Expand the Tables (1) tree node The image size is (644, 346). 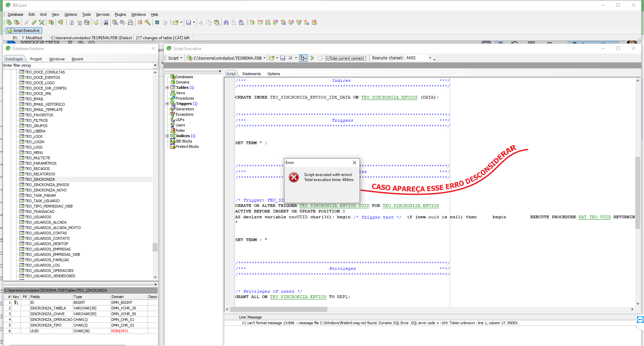(x=167, y=88)
